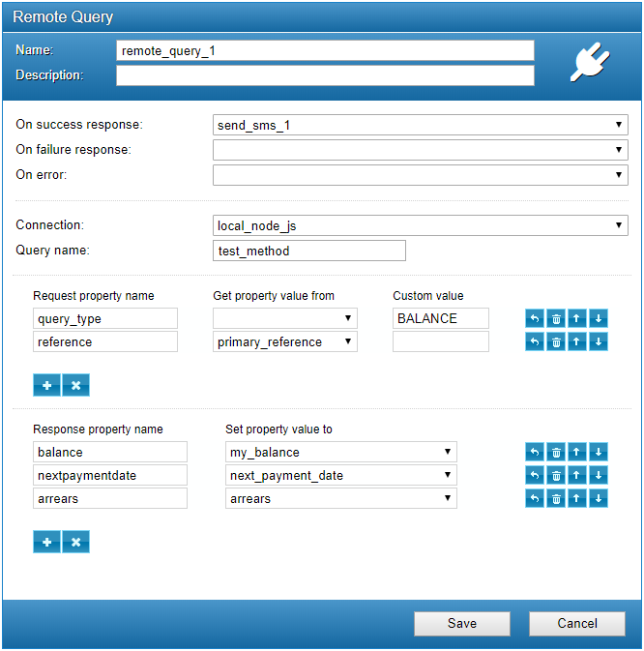644x651 pixels.
Task: Delete the query_type request property row
Action: point(556,319)
